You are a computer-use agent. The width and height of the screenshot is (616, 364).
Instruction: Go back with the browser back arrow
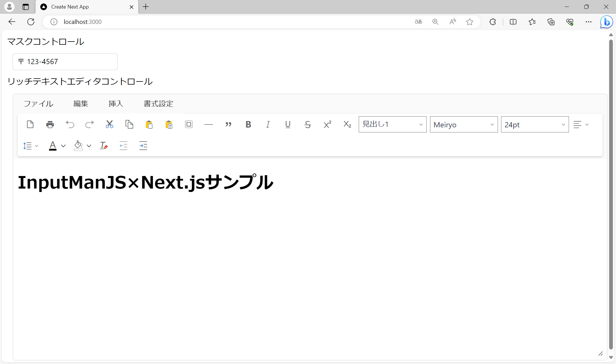[x=12, y=22]
